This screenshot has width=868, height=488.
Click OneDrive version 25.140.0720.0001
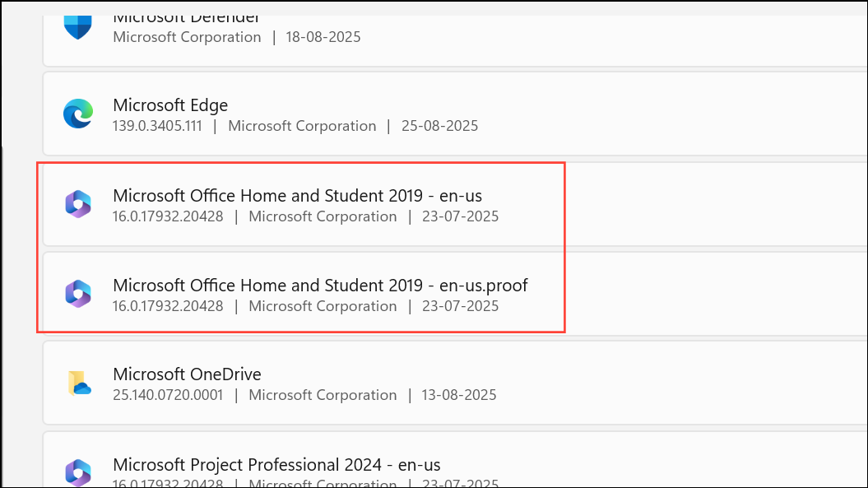168,396
